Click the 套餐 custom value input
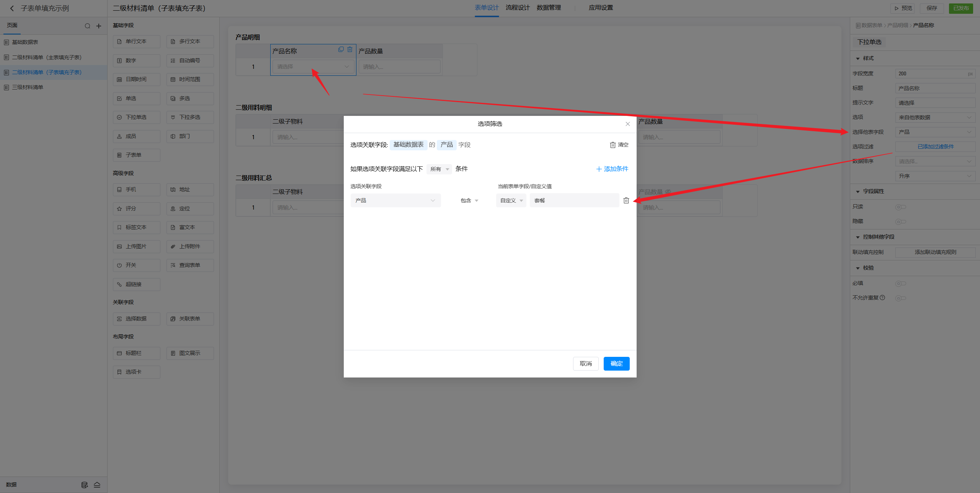 574,200
